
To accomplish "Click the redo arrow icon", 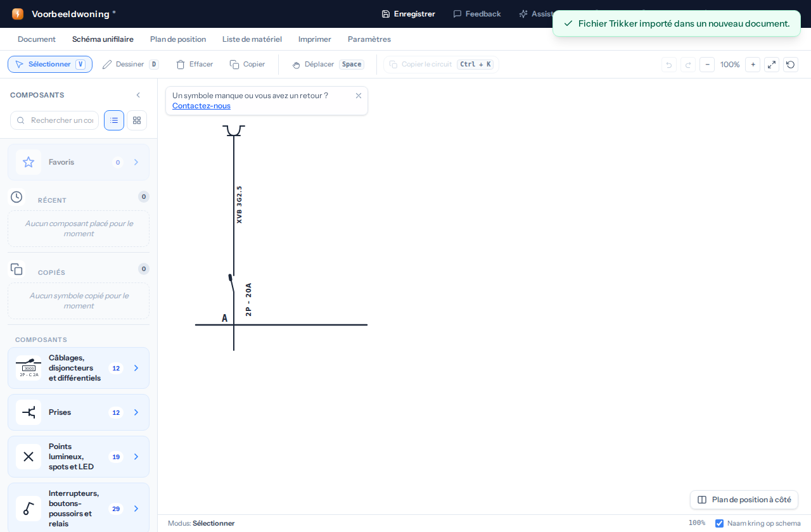I will point(688,65).
